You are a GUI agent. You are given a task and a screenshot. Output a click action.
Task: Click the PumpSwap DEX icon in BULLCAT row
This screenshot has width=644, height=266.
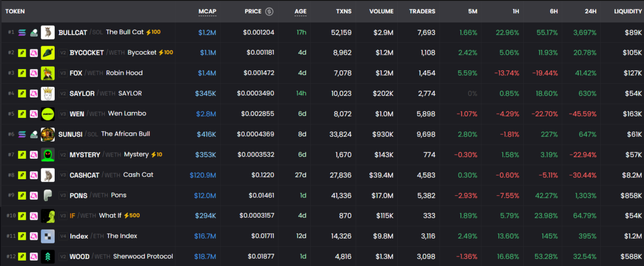pos(33,32)
